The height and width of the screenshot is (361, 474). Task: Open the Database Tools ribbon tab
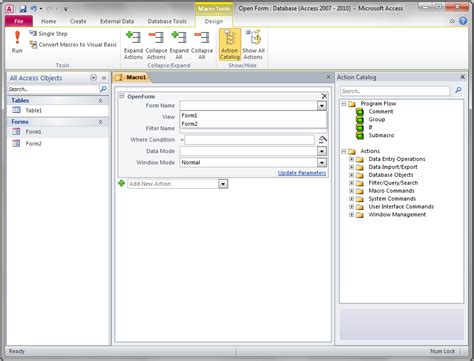tap(167, 21)
